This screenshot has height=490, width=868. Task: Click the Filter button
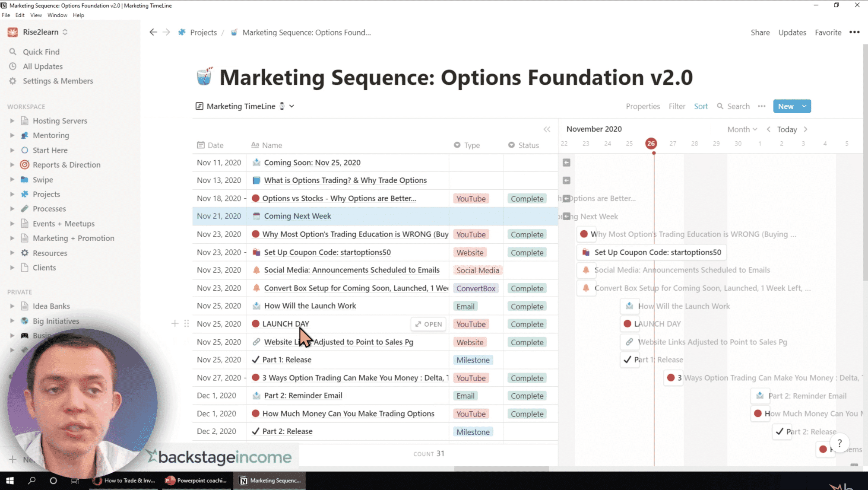click(x=677, y=106)
